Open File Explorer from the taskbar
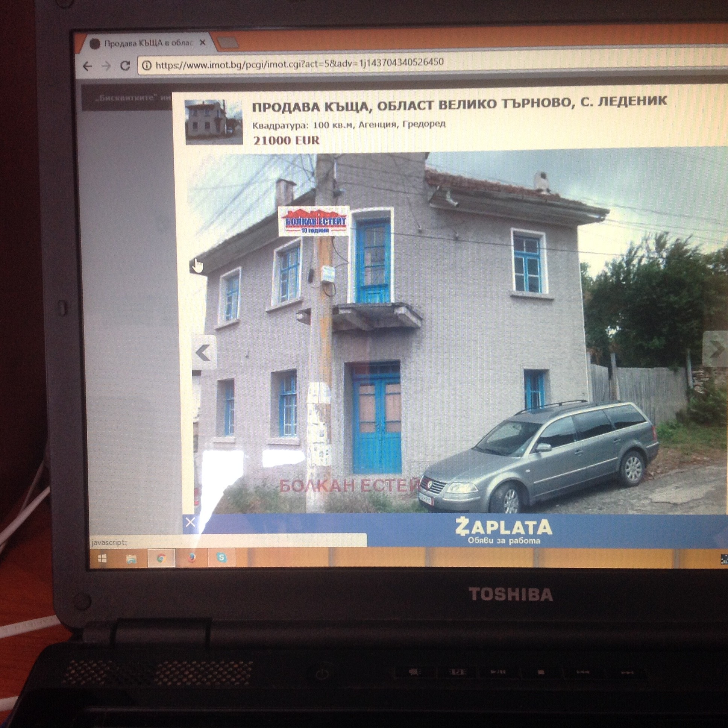Image resolution: width=728 pixels, height=728 pixels. [131, 558]
